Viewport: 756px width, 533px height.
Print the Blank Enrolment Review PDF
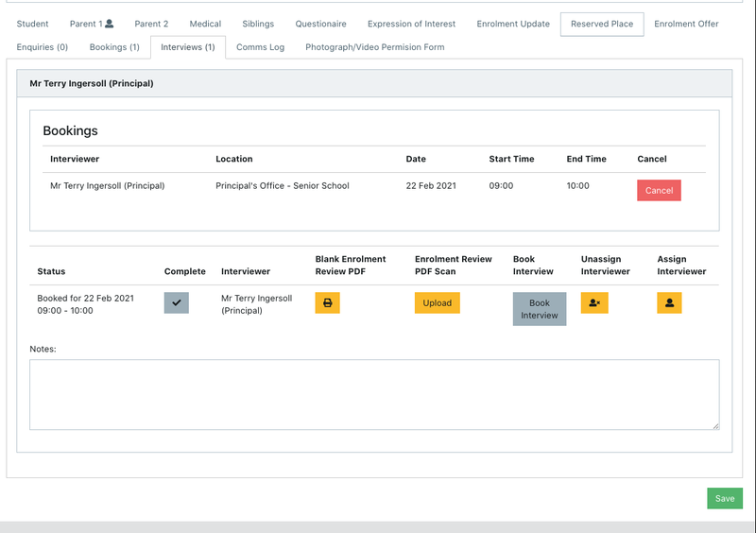pos(327,303)
